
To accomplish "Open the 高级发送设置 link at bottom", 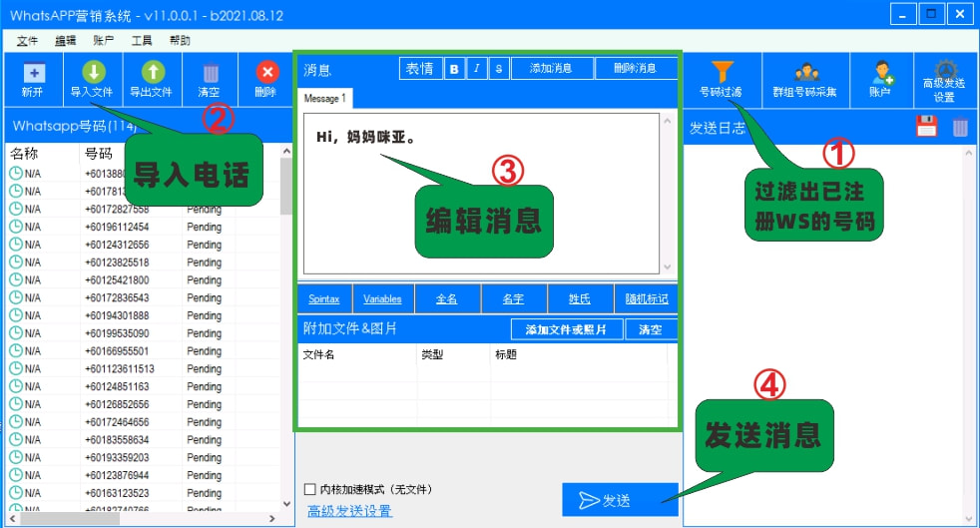I will [349, 510].
